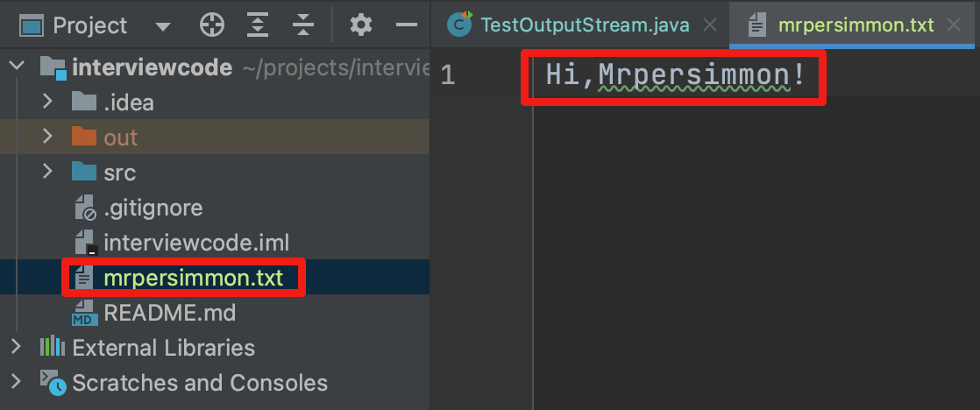980x410 pixels.
Task: Expand the out folder
Action: (x=48, y=137)
